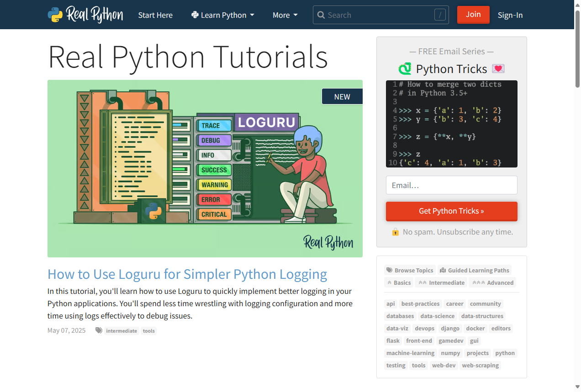The width and height of the screenshot is (581, 392).
Task: Click inside the Email input field
Action: pyautogui.click(x=451, y=185)
